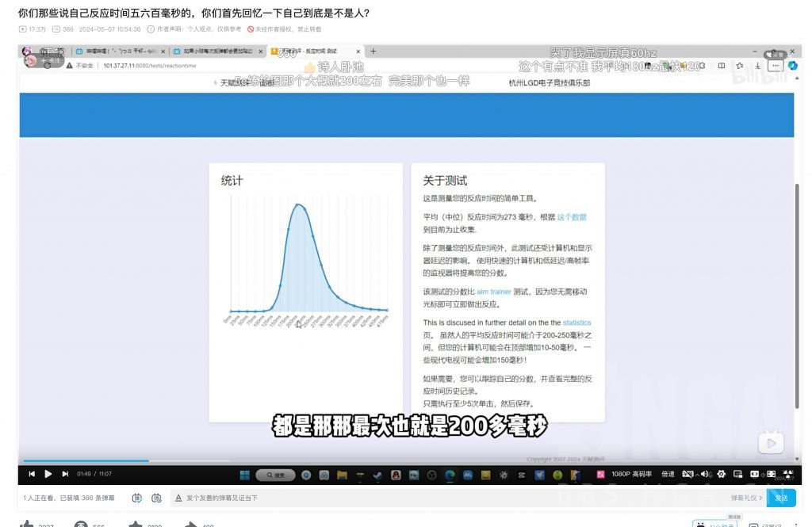Toggle web fullscreen mode

point(754,474)
